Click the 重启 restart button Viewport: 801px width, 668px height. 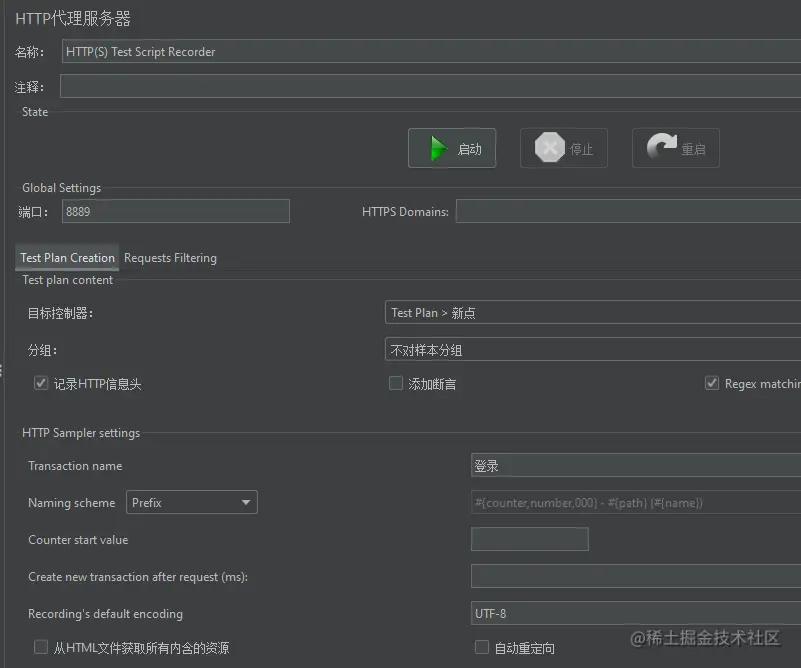pos(675,148)
